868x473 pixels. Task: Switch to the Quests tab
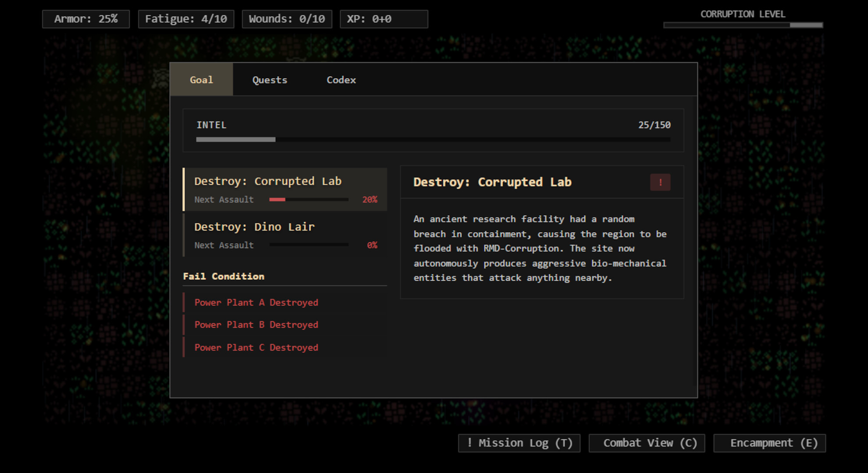(269, 79)
